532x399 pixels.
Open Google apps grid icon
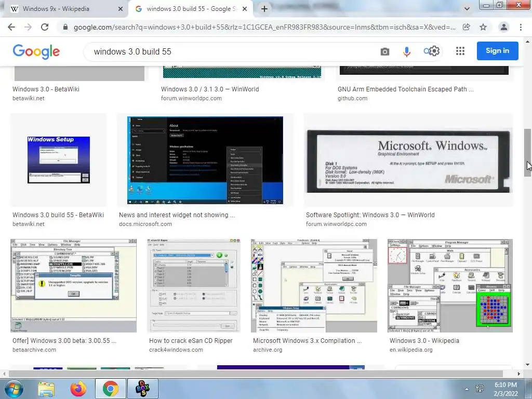[x=460, y=51]
